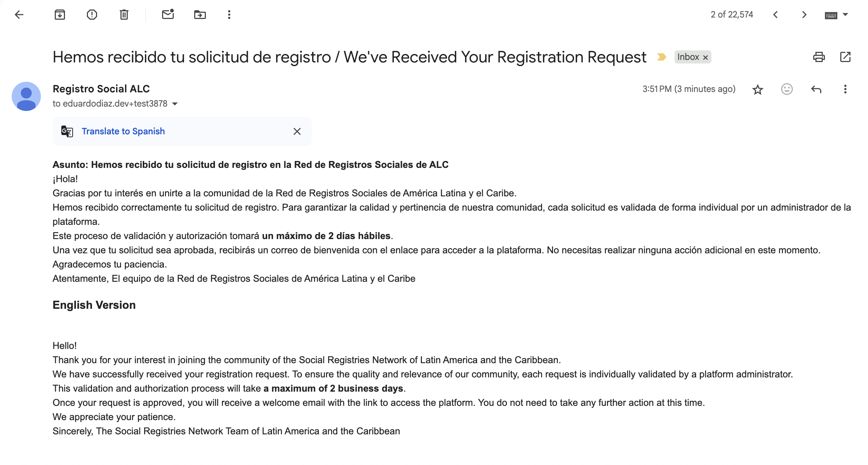Open the Move to folder icon

pyautogui.click(x=200, y=15)
